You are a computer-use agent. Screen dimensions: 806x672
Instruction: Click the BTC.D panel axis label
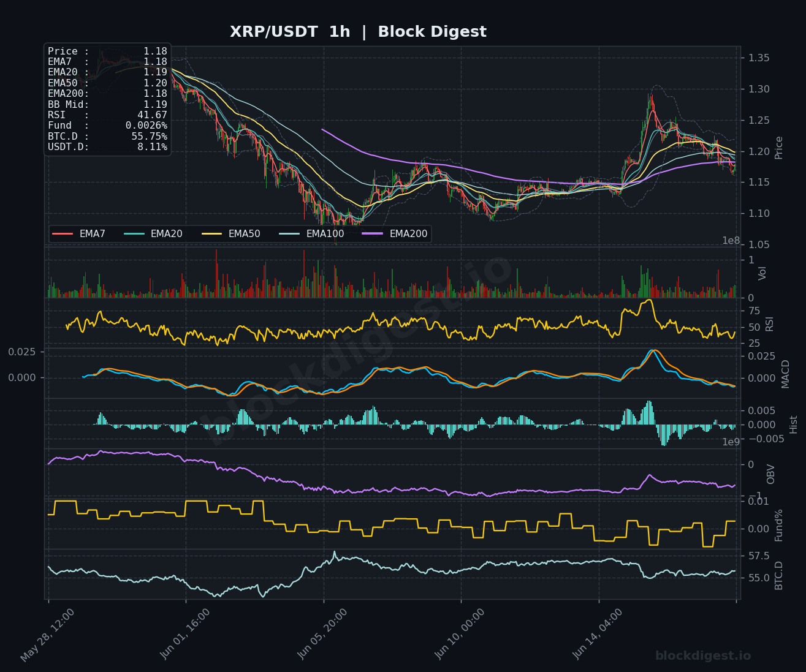[779, 575]
